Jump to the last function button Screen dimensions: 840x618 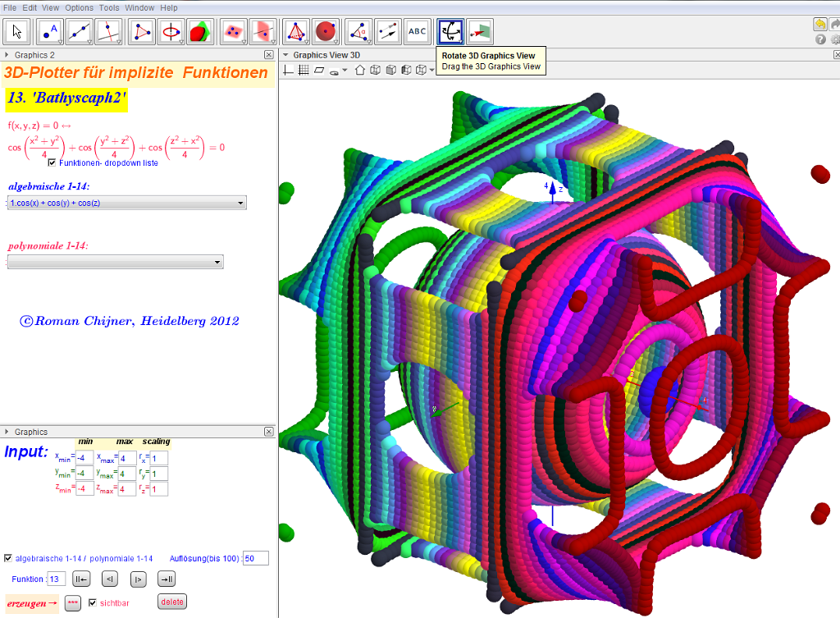click(167, 579)
